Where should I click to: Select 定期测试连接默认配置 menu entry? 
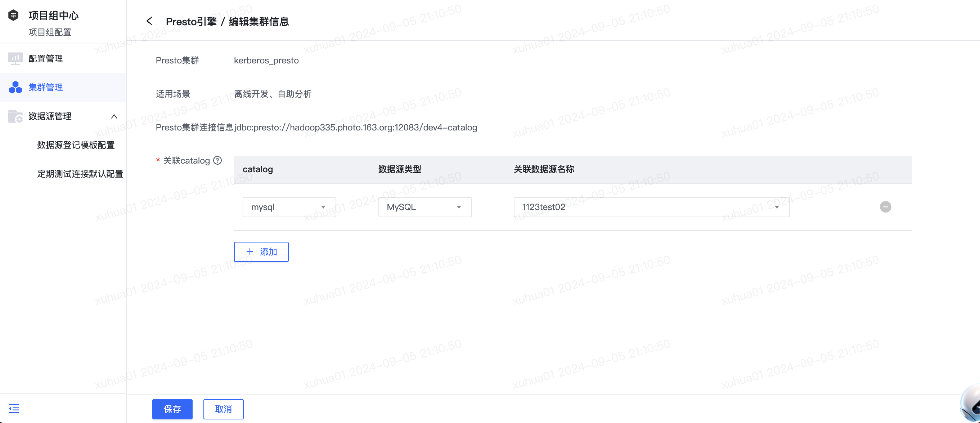(80, 174)
